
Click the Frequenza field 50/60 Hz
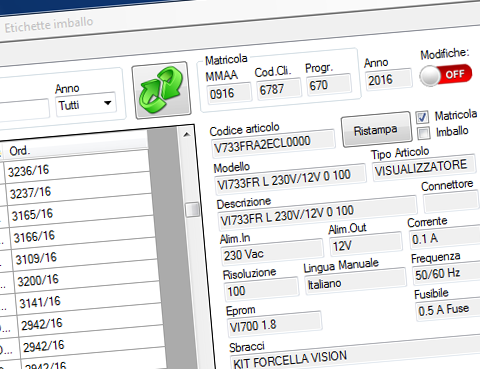[x=447, y=273]
